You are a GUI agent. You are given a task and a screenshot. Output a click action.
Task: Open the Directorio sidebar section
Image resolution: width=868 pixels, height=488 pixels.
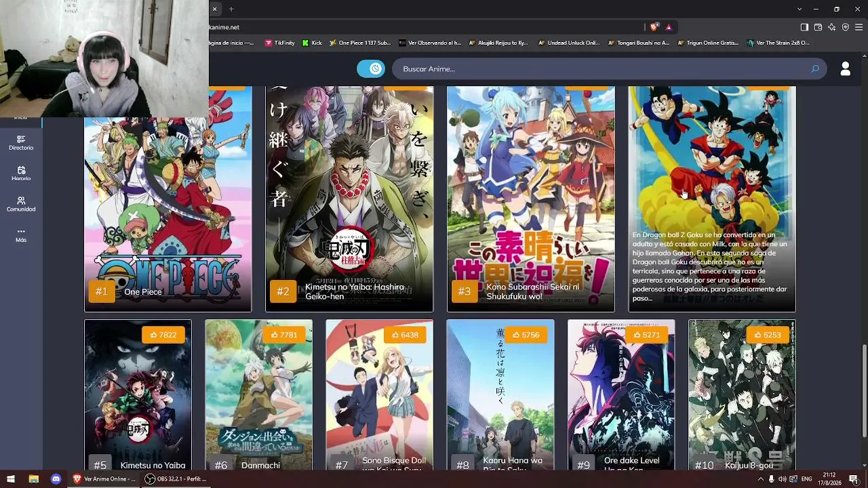pos(21,143)
